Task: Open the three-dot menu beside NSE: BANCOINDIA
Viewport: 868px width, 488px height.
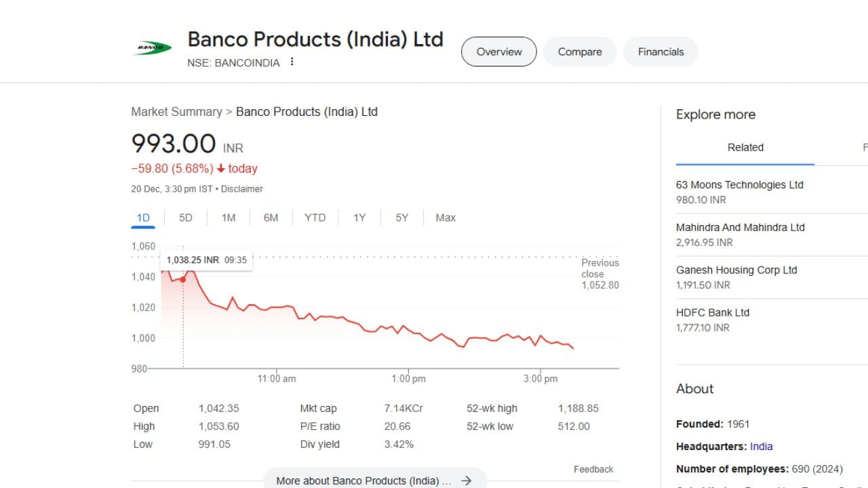Action: 292,62
